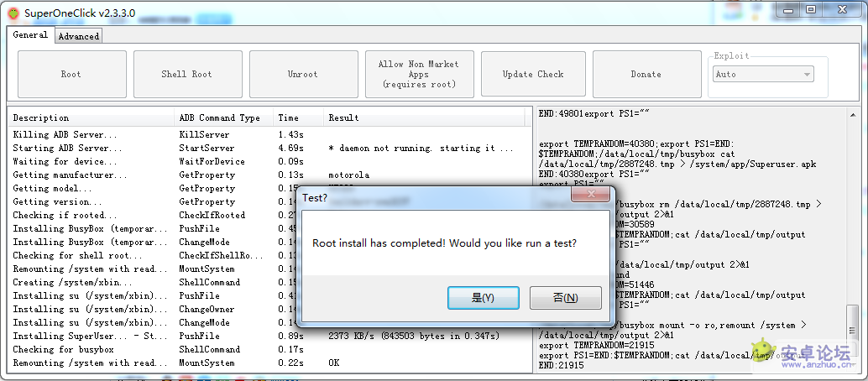The width and height of the screenshot is (868, 381).
Task: Click the Time column header
Action: 288,118
